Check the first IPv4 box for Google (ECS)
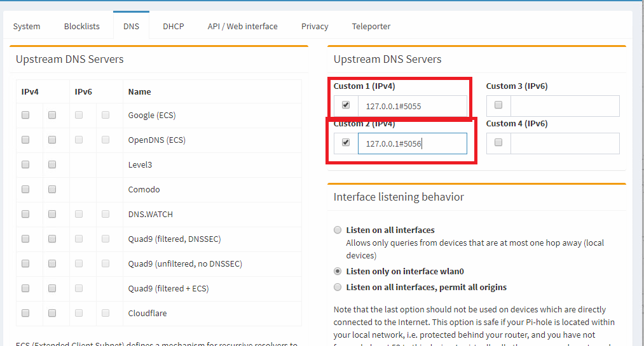Image resolution: width=644 pixels, height=346 pixels. tap(25, 115)
